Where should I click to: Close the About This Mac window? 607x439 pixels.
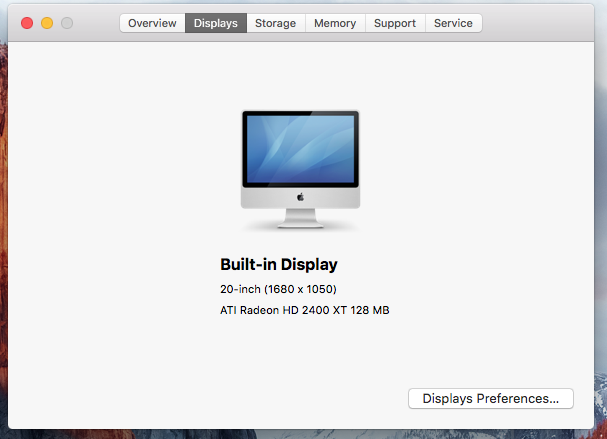27,23
